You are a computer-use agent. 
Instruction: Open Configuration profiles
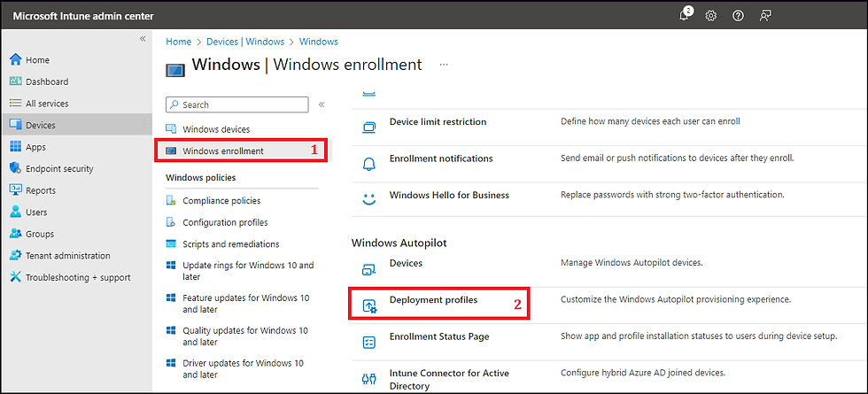[x=225, y=222]
